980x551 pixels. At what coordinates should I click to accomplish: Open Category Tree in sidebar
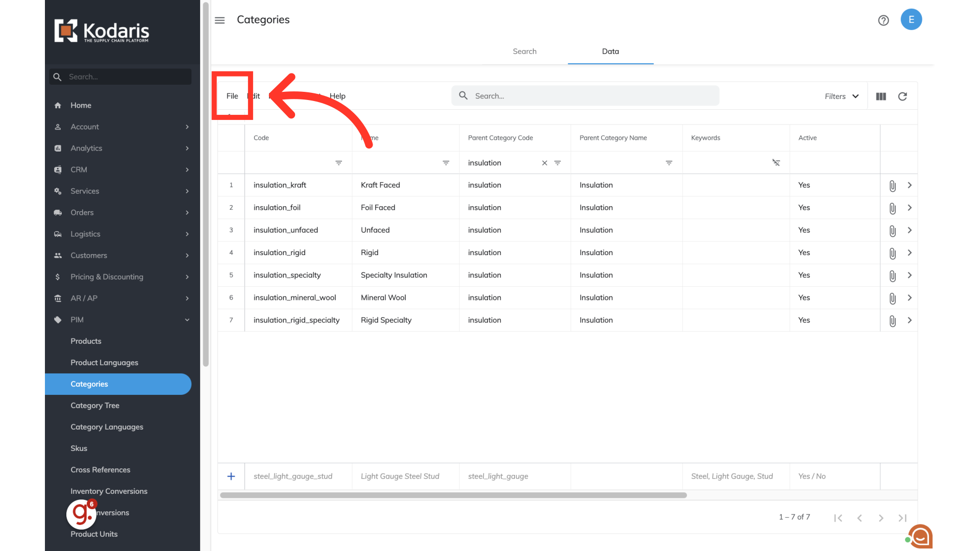pyautogui.click(x=95, y=405)
